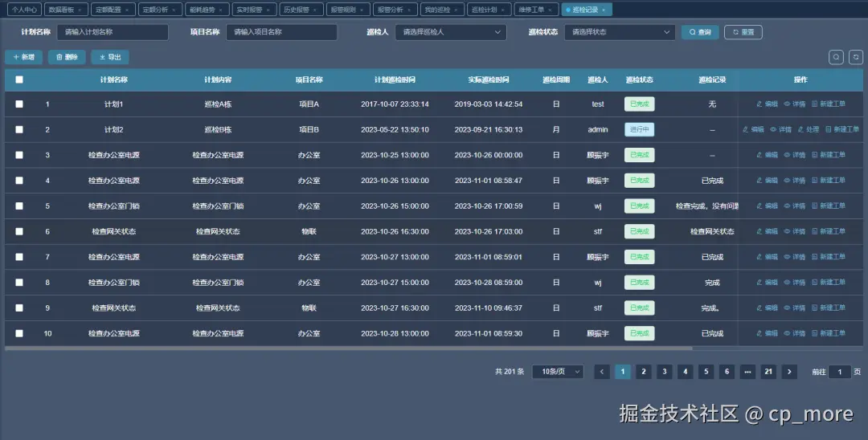Click the admin inspector cell
Image resolution: width=868 pixels, height=440 pixels.
[598, 129]
